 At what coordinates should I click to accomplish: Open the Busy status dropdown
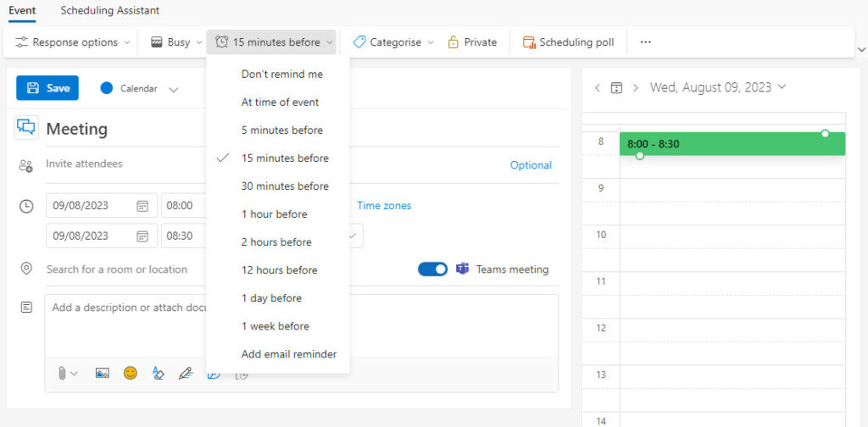[x=176, y=42]
